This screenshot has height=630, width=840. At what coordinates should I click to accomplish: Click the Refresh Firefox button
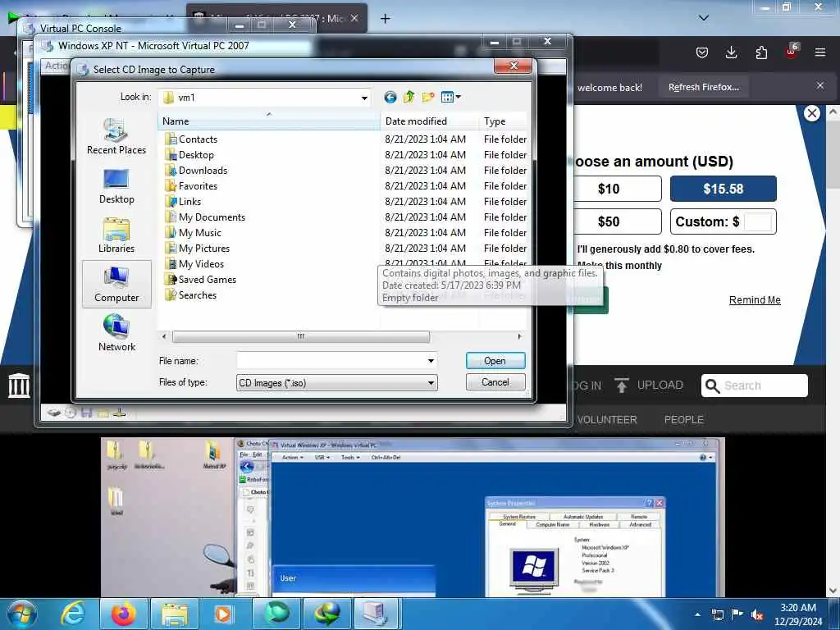coord(703,87)
